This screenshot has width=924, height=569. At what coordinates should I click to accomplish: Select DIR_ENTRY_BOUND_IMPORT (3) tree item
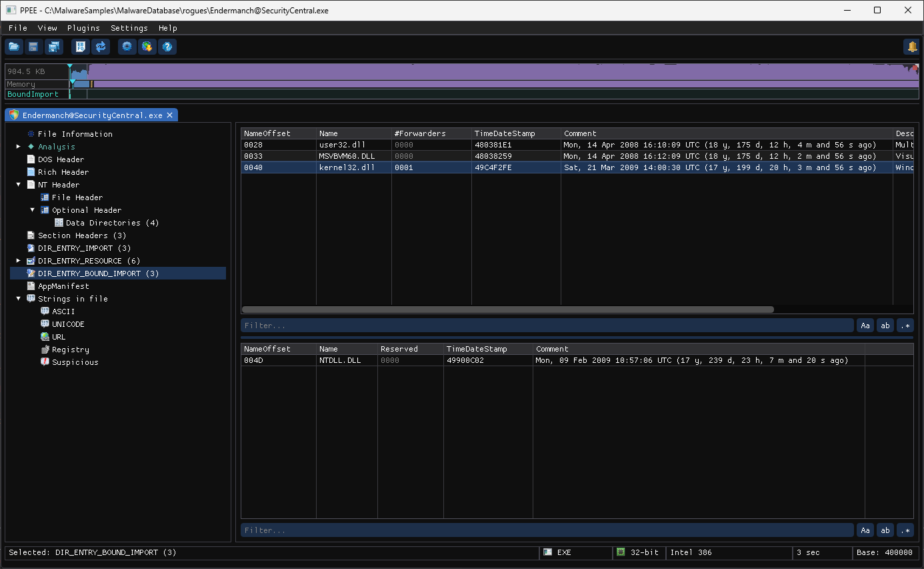(118, 273)
